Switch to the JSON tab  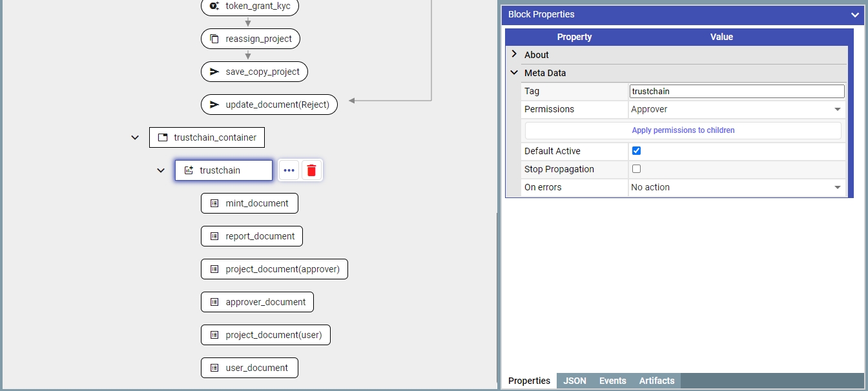(x=574, y=381)
